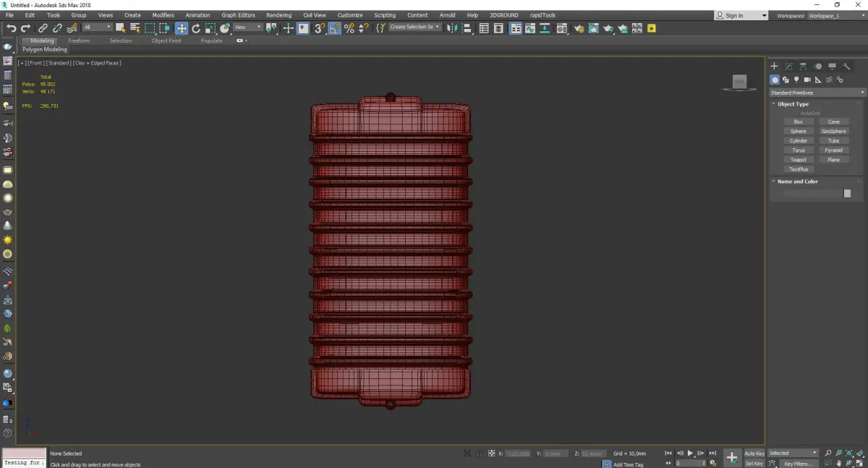Click the Key Filters button
The height and width of the screenshot is (468, 868).
click(x=798, y=464)
